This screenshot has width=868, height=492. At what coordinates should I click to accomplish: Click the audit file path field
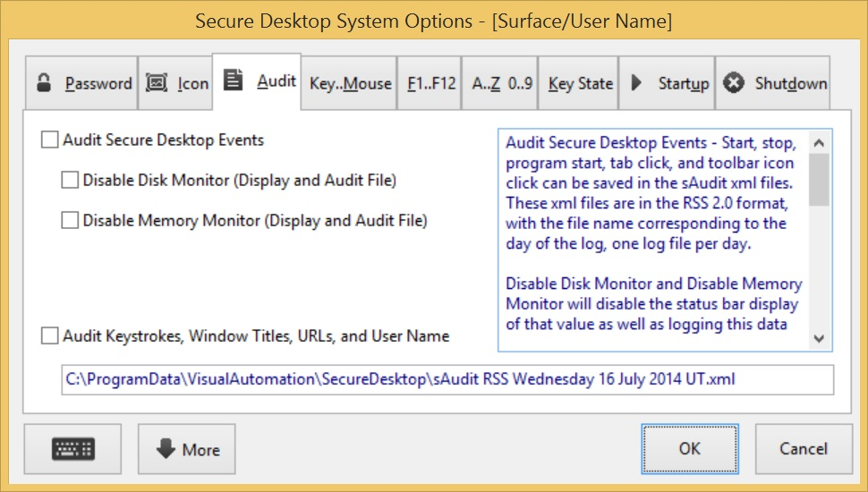(x=447, y=379)
